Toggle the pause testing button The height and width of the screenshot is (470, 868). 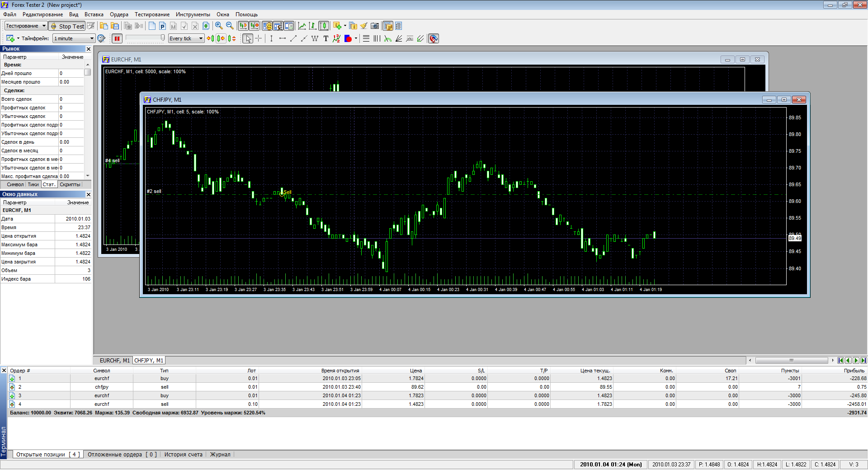click(x=117, y=38)
